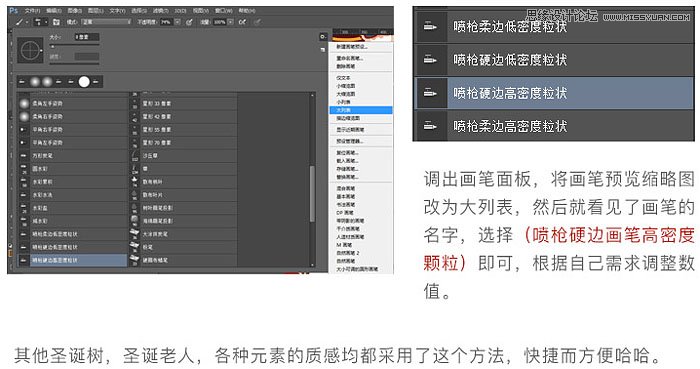Choose 新建画笔预设 from flyout menu
Screen dimensions: 700x369
tap(352, 46)
